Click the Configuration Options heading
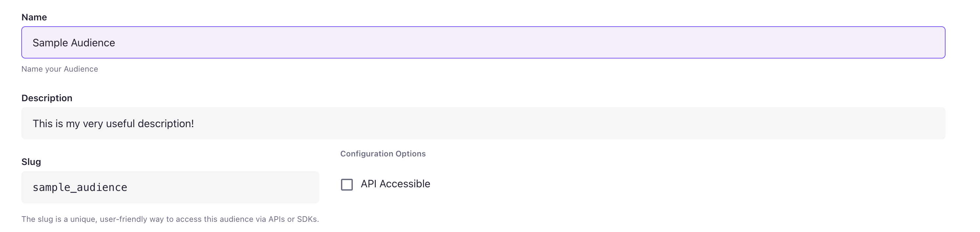The image size is (980, 232). coord(383,153)
